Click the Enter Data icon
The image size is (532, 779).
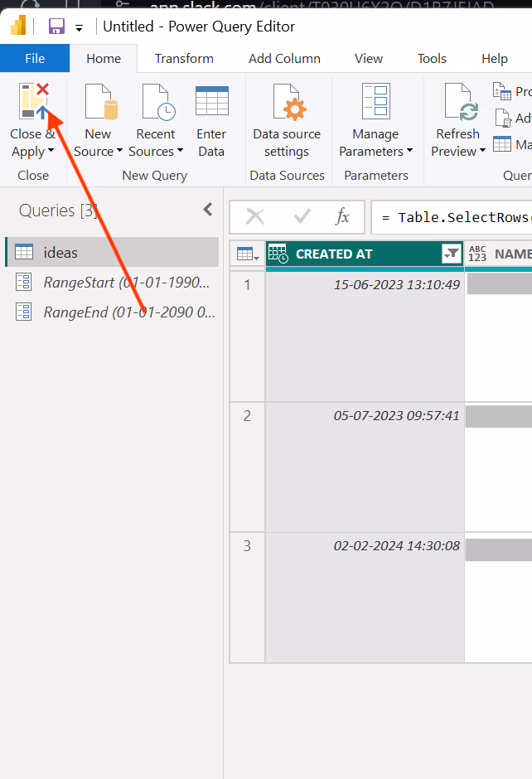[x=212, y=101]
